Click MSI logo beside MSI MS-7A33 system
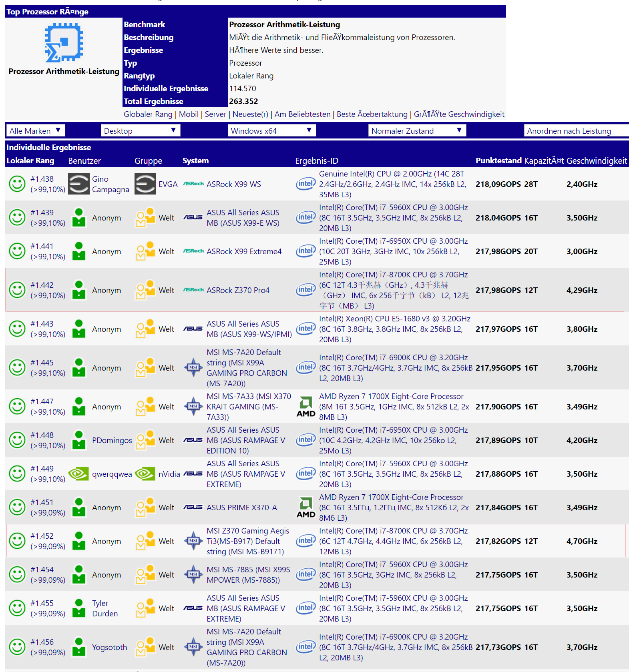 click(x=193, y=407)
